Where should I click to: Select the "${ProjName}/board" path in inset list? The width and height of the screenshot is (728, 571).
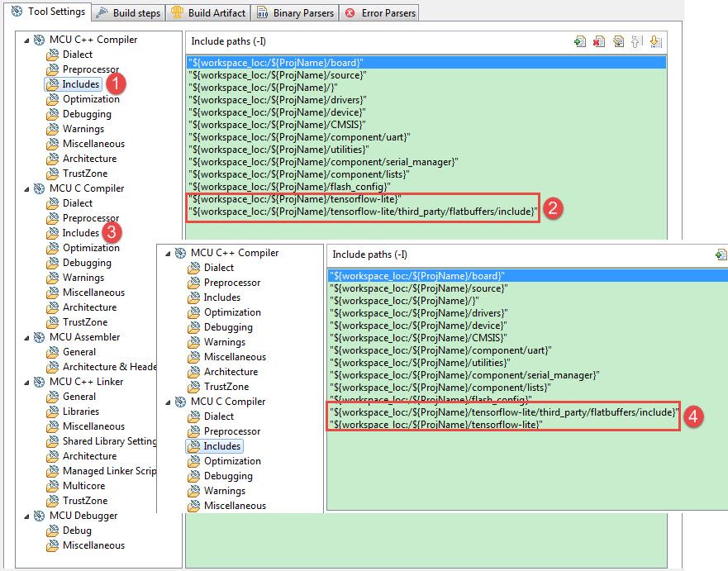[x=528, y=276]
